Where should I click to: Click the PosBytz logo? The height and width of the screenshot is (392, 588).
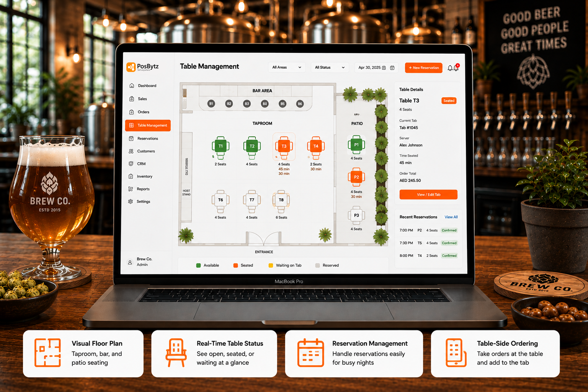(142, 67)
